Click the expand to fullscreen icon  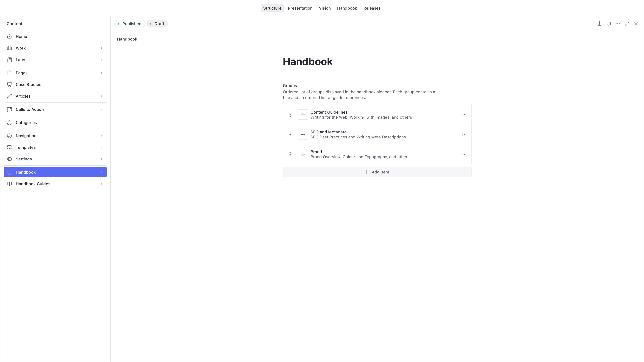point(627,24)
